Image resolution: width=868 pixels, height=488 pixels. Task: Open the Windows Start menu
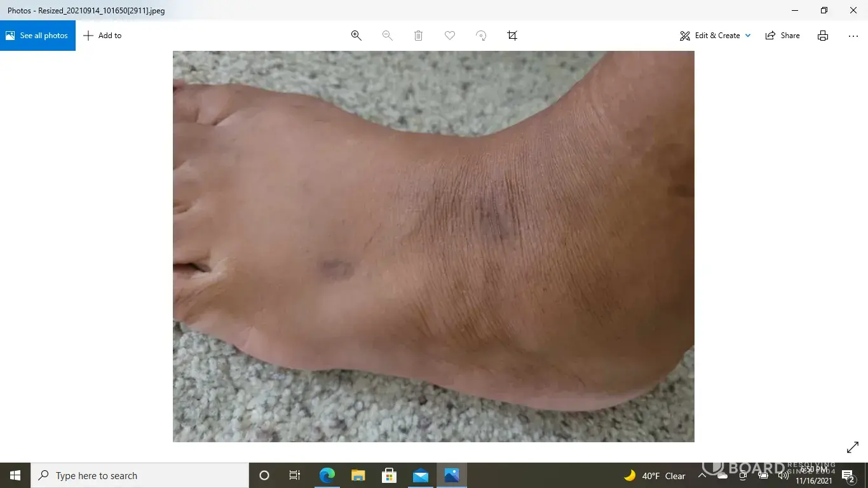click(15, 475)
